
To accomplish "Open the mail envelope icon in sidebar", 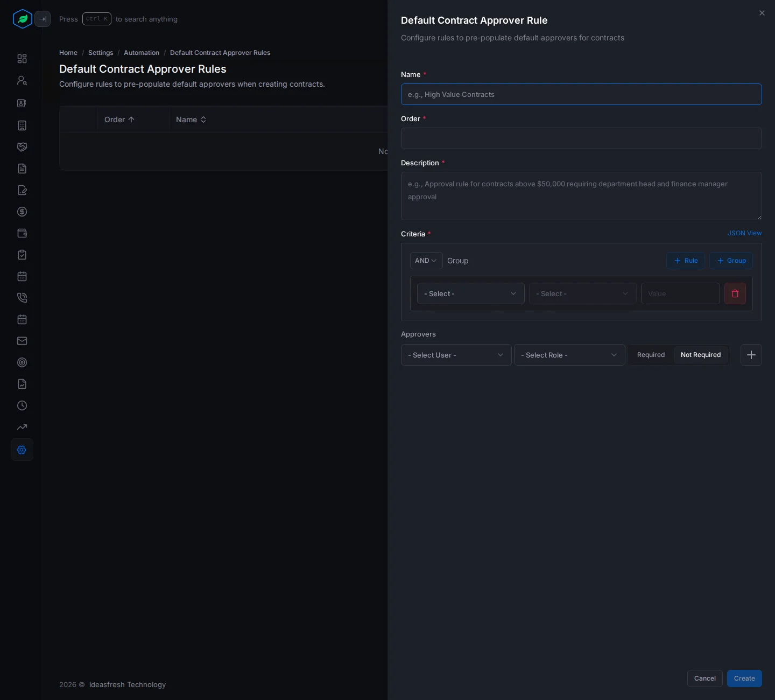I will (22, 341).
